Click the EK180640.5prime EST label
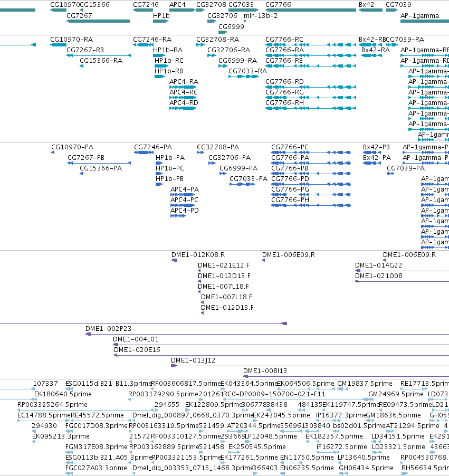449x476 pixels. pyautogui.click(x=63, y=394)
